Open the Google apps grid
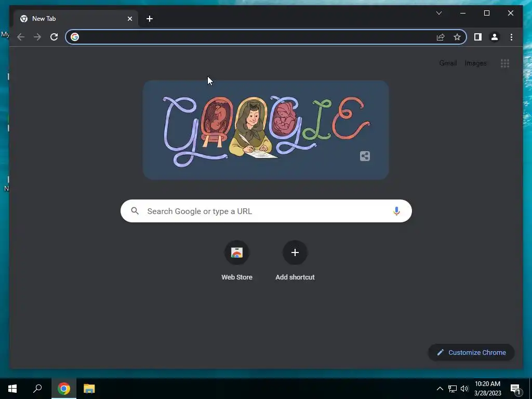 505,63
